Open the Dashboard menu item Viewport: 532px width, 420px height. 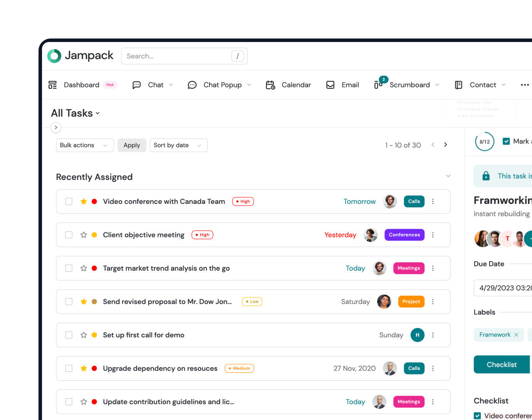[81, 85]
